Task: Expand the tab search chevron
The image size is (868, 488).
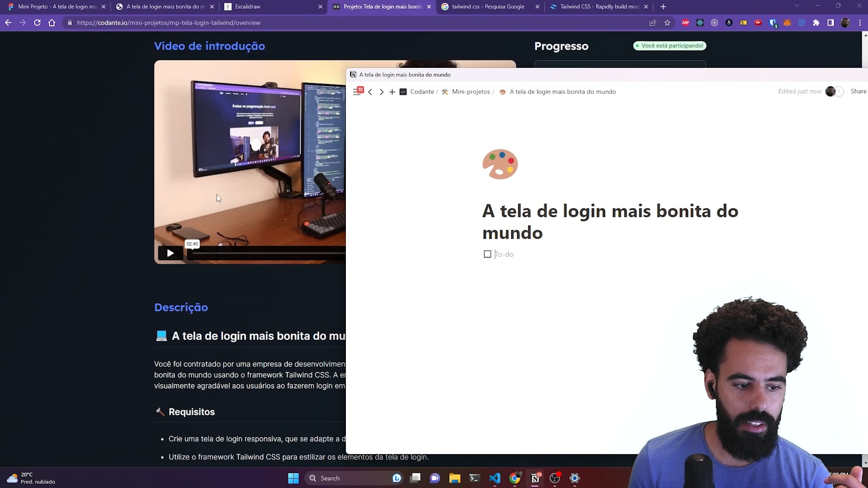Action: tap(797, 6)
